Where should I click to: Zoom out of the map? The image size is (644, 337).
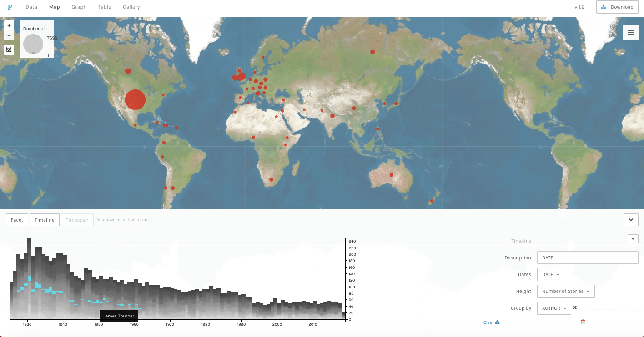9,35
